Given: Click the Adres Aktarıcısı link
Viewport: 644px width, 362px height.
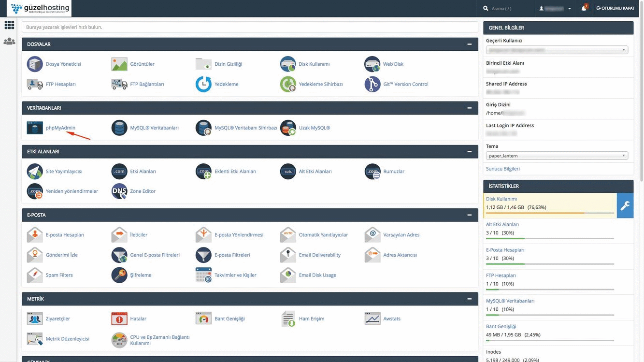Looking at the screenshot, I should (x=400, y=255).
